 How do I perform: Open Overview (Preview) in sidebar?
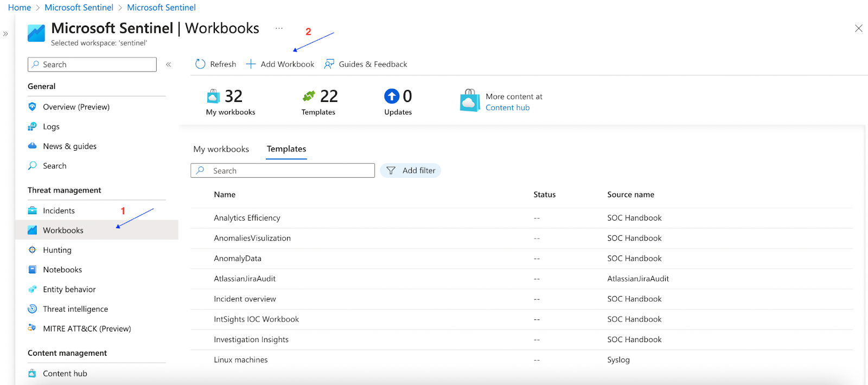click(76, 107)
